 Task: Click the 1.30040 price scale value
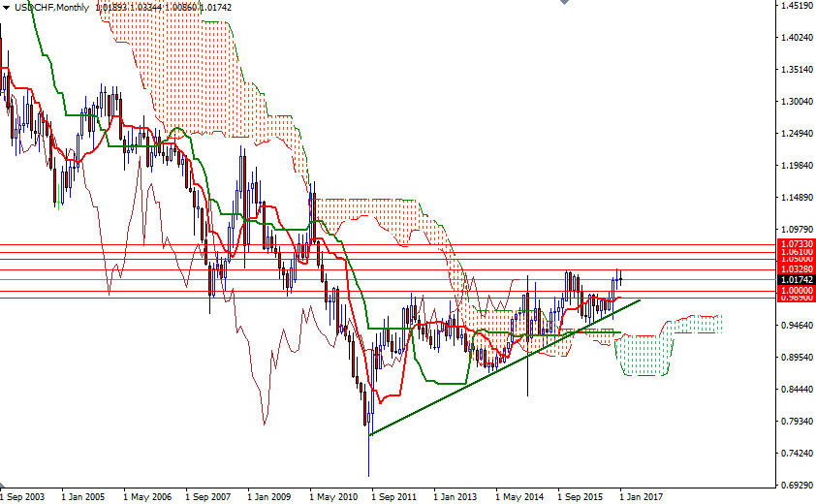click(797, 102)
